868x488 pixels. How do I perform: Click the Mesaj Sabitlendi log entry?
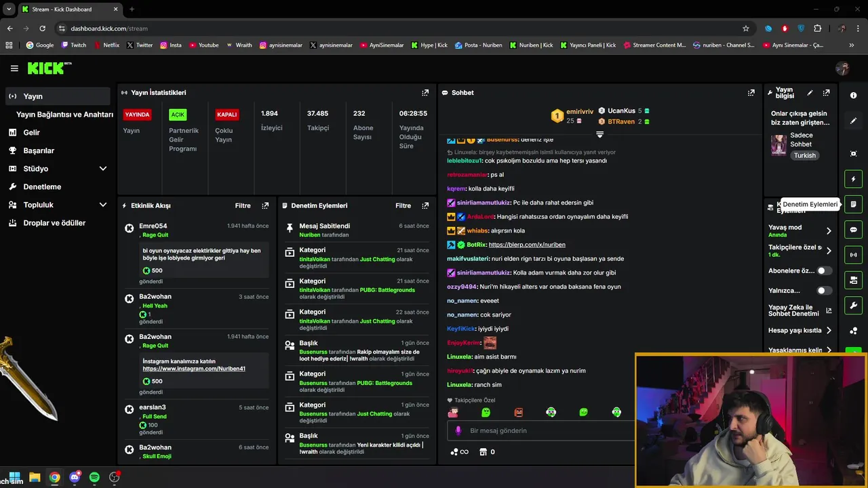point(357,230)
